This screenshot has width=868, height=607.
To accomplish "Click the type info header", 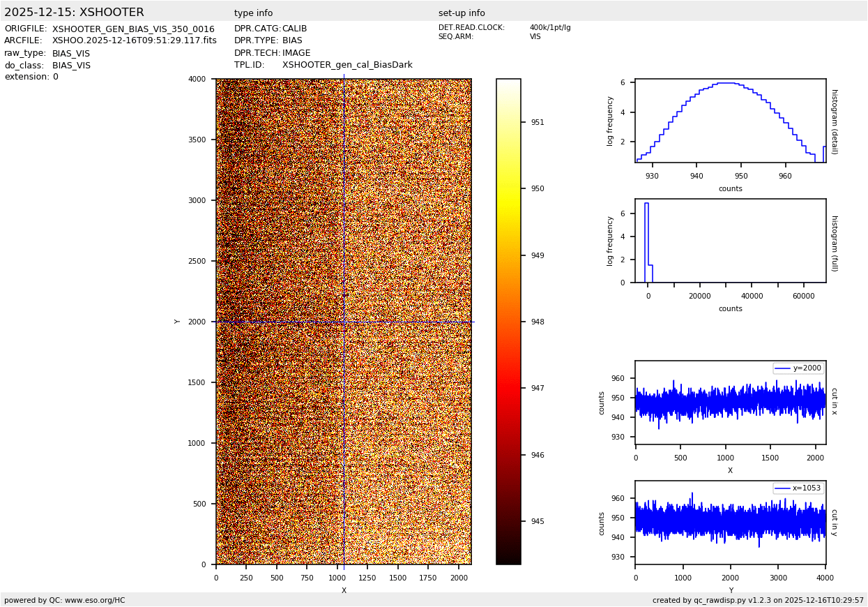I will [x=253, y=13].
